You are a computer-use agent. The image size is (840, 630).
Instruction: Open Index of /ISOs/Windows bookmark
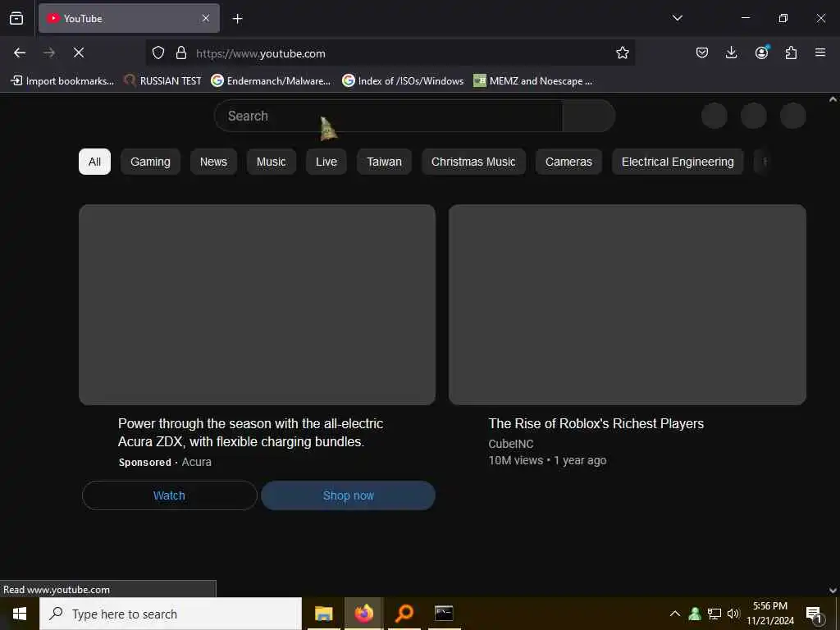coord(403,81)
